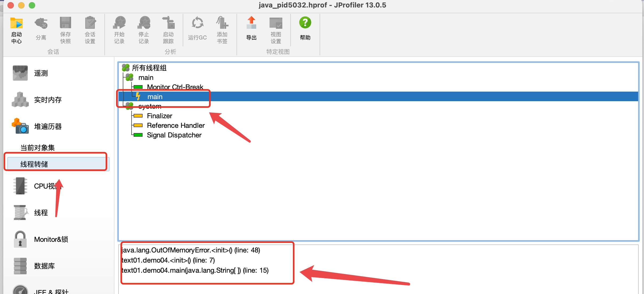Select the Monitor Ctrl-Break thread
The image size is (644, 294).
point(175,87)
